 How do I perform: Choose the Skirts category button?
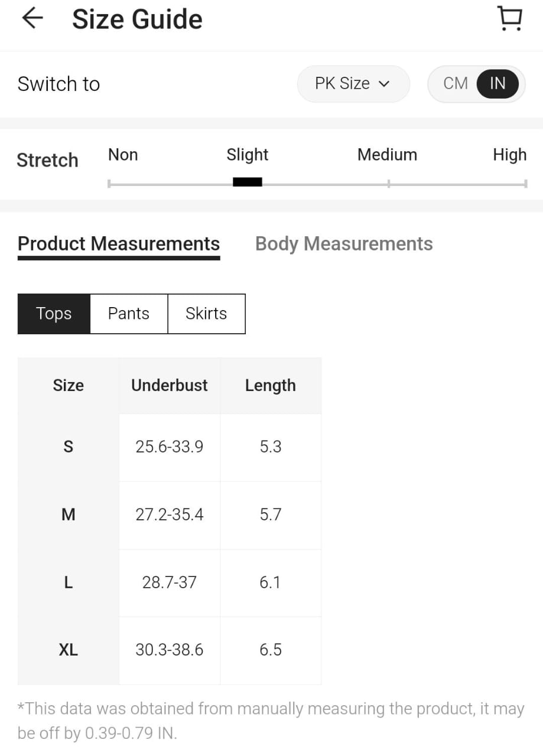[206, 314]
